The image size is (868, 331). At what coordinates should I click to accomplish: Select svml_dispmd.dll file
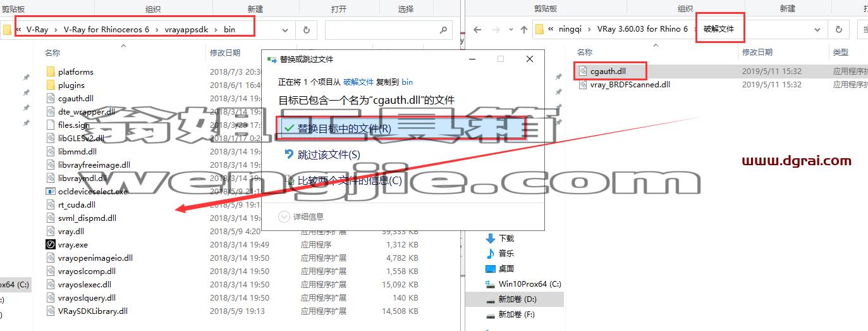point(87,218)
